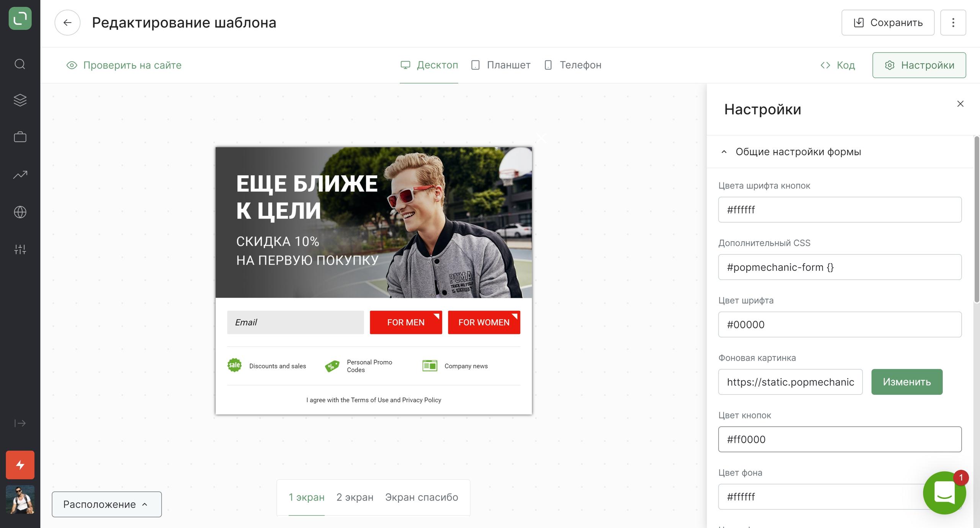This screenshot has width=980, height=528.
Task: Open the analytics trend-line icon
Action: [x=20, y=175]
